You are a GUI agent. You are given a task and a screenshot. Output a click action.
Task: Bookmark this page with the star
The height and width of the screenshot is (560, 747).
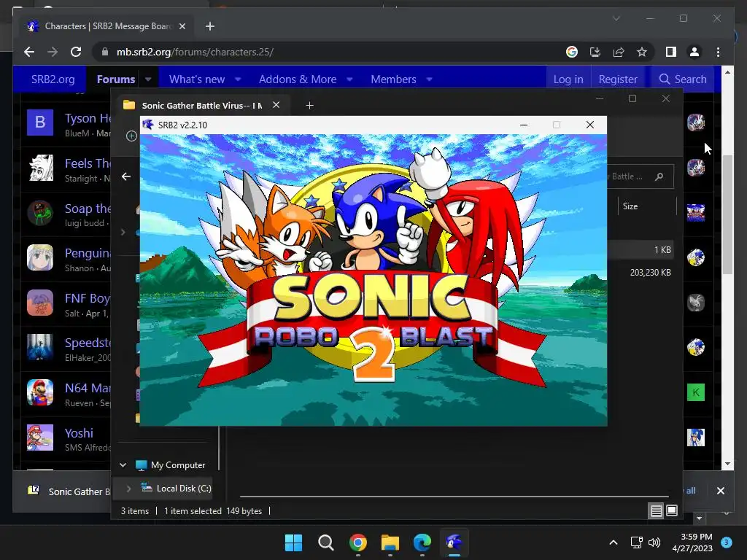642,52
